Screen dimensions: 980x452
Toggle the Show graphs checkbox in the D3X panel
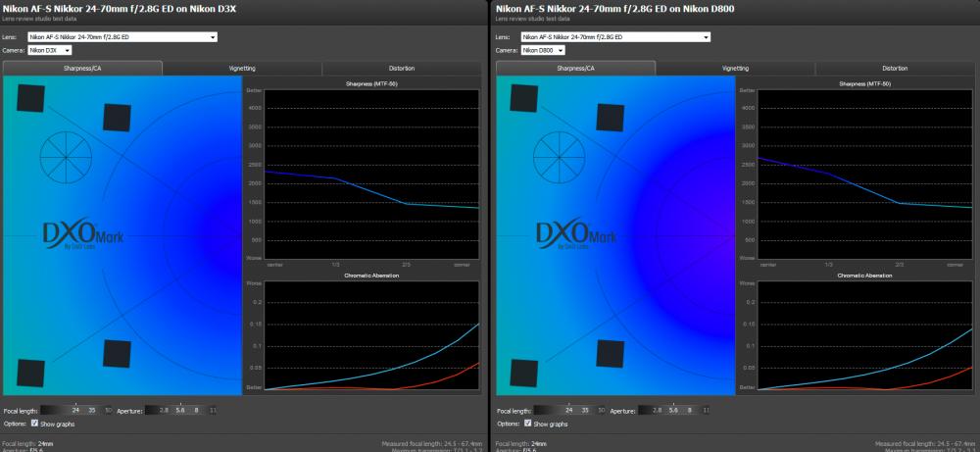pos(35,424)
